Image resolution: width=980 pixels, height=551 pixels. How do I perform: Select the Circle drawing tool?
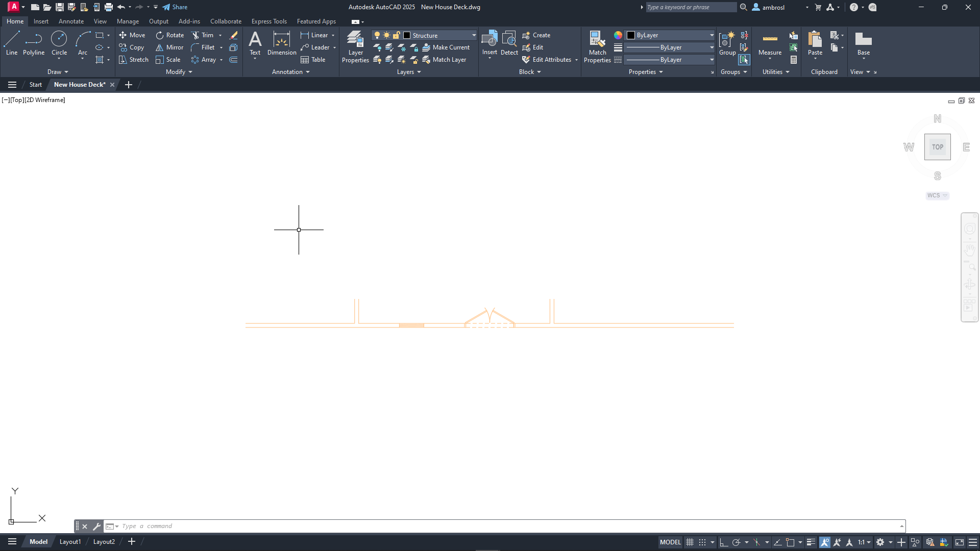(x=59, y=43)
